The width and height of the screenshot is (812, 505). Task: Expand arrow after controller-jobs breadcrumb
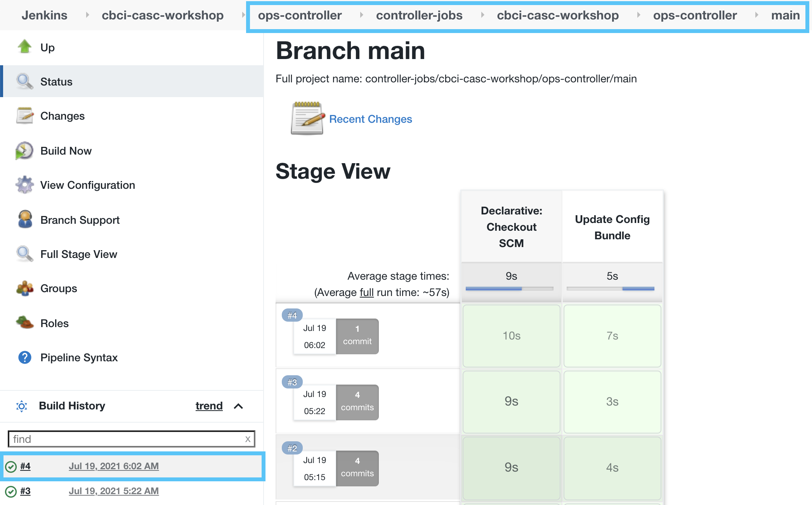[482, 15]
